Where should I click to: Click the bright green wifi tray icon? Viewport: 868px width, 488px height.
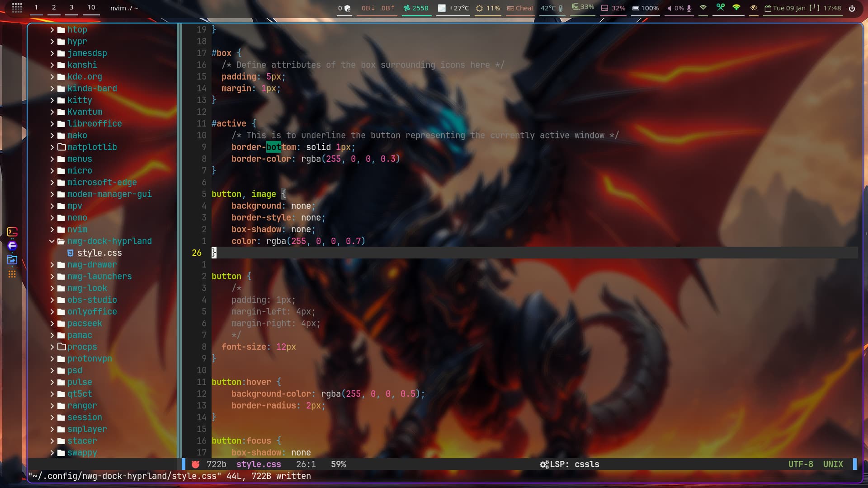tap(736, 7)
